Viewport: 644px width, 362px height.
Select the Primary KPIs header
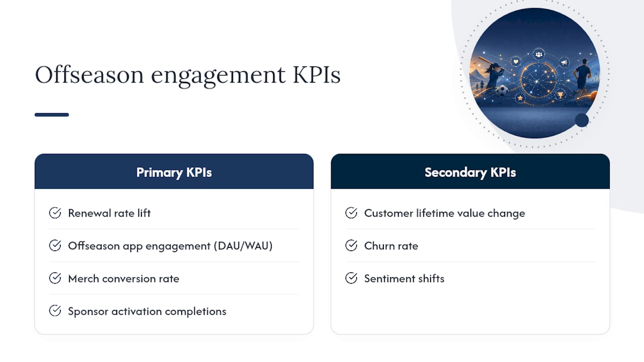point(174,171)
